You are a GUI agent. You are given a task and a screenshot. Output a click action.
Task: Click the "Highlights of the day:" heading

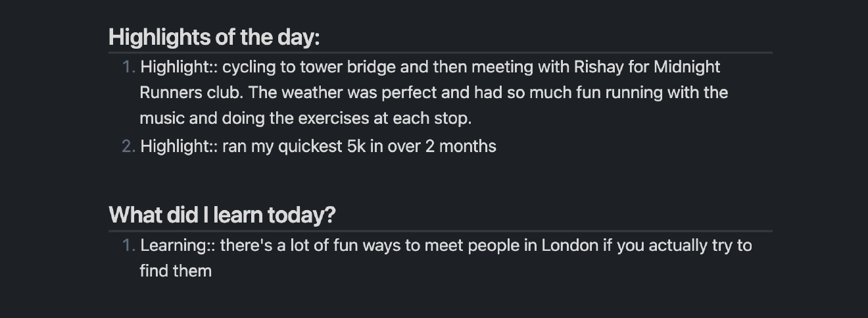(x=214, y=37)
